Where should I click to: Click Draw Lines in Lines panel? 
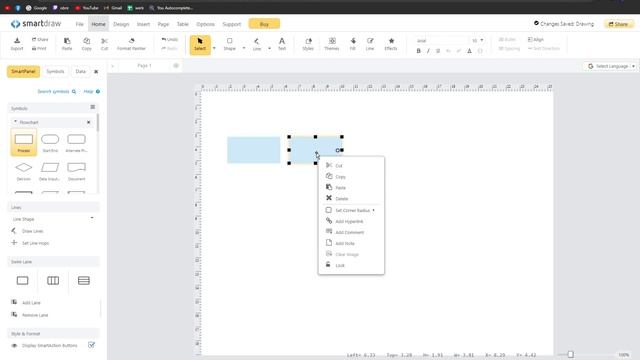(28, 231)
